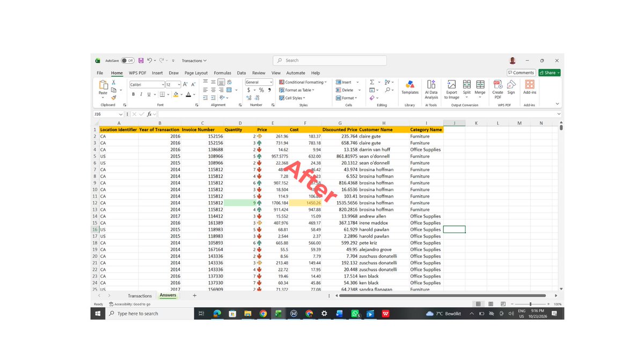Click the Paste button
Image resolution: width=644 pixels, height=362 pixels.
(103, 90)
